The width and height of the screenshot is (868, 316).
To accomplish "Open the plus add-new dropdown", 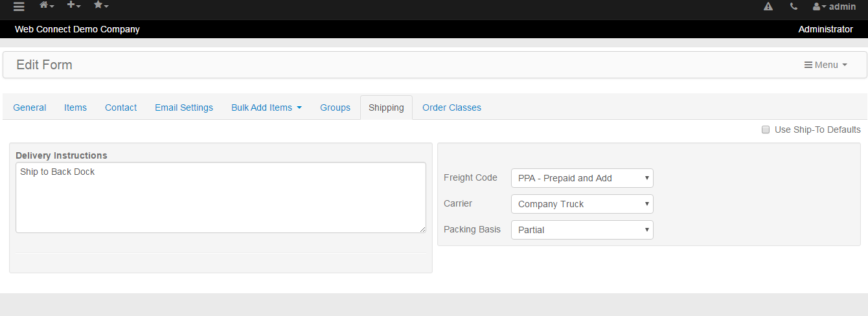I will pyautogui.click(x=74, y=5).
